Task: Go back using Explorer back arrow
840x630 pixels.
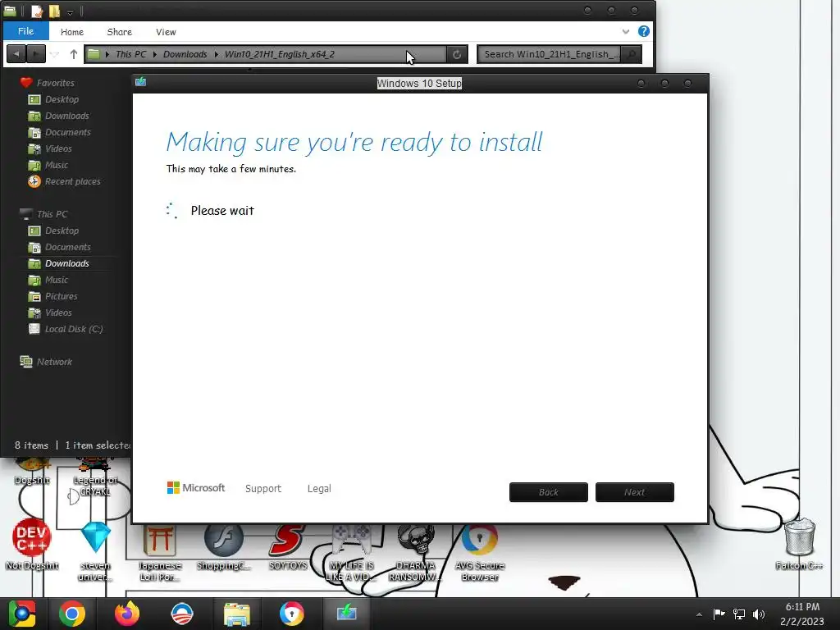Action: (16, 54)
